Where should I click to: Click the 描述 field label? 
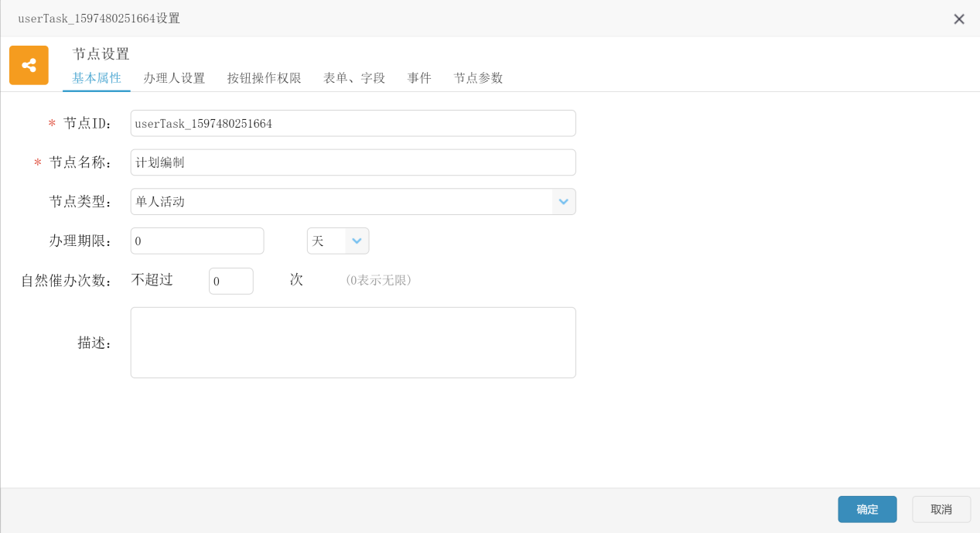point(95,343)
